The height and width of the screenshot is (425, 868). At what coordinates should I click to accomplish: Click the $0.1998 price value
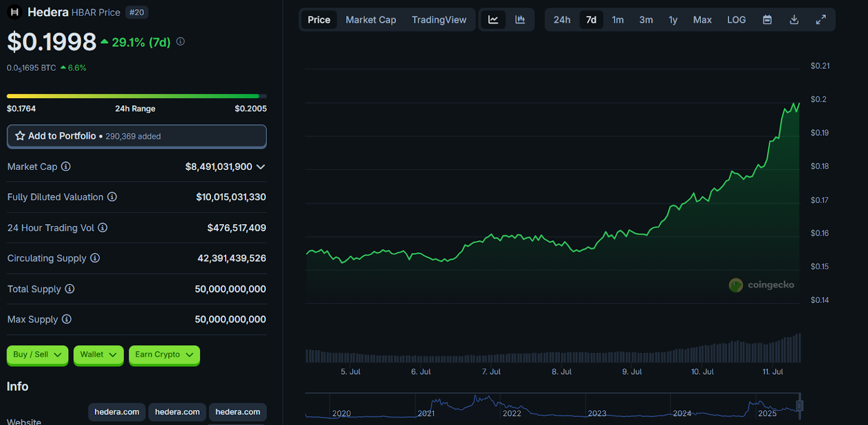click(x=52, y=42)
